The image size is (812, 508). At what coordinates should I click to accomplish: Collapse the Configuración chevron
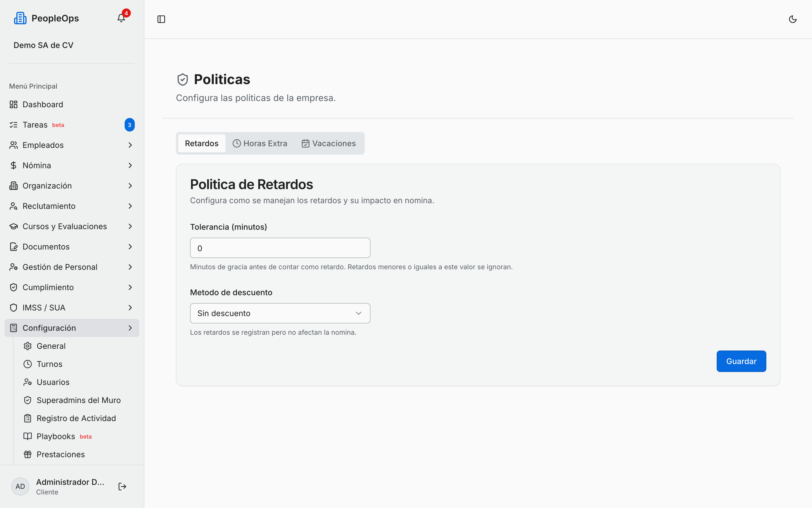[130, 328]
